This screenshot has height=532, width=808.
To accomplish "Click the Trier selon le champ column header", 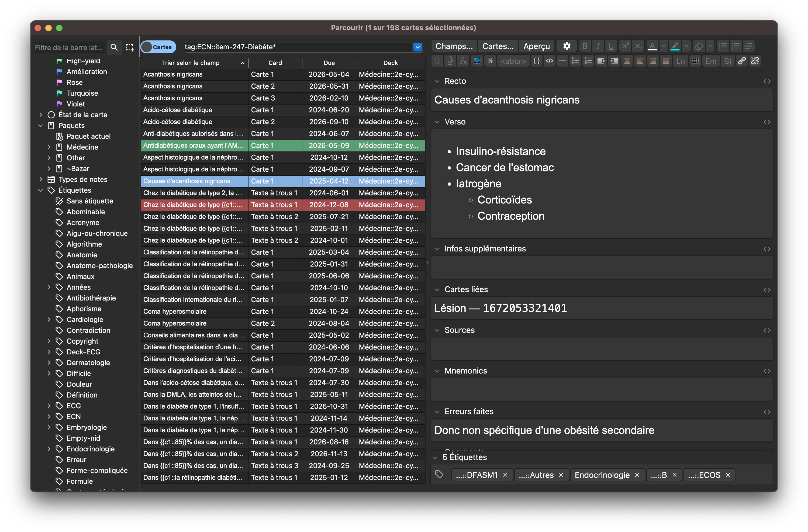I will tap(190, 62).
